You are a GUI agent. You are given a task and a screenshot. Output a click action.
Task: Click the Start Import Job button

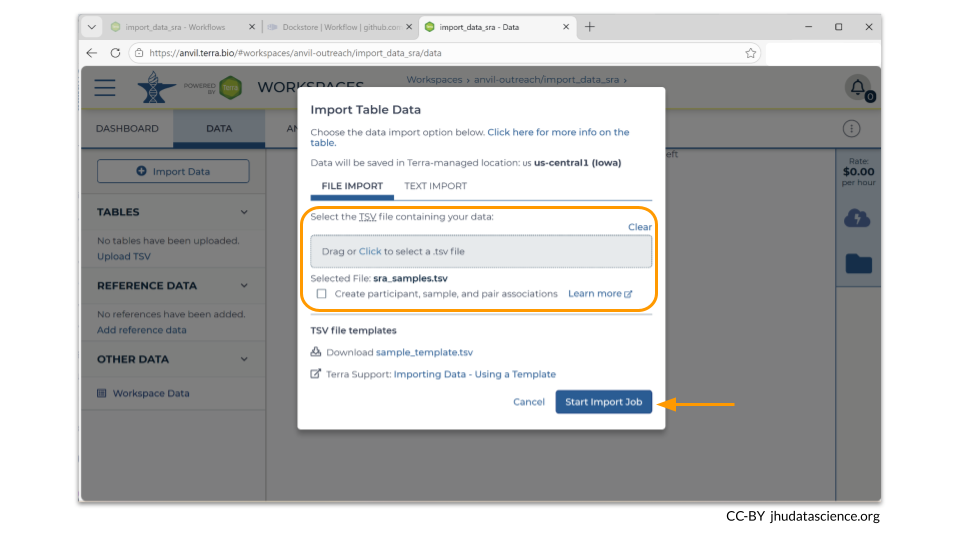click(604, 402)
